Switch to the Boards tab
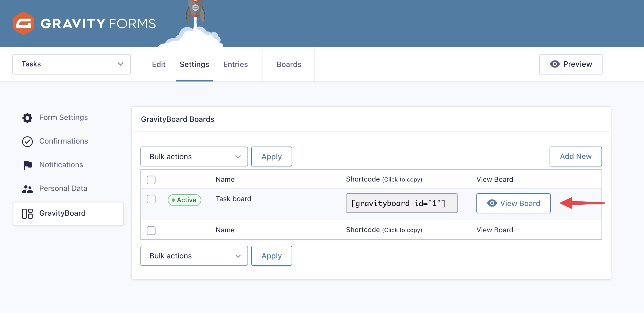The height and width of the screenshot is (313, 644). click(x=289, y=64)
